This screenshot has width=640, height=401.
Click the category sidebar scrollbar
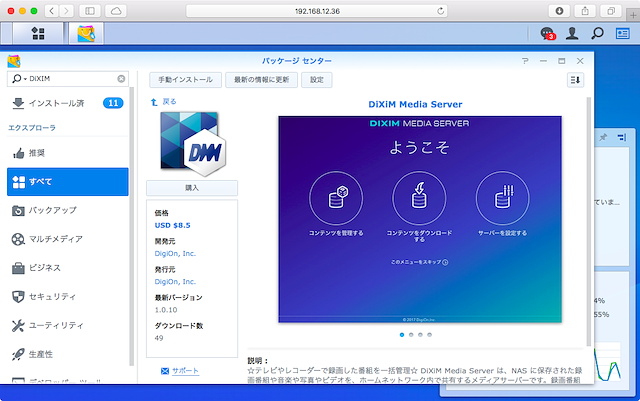pyautogui.click(x=131, y=227)
